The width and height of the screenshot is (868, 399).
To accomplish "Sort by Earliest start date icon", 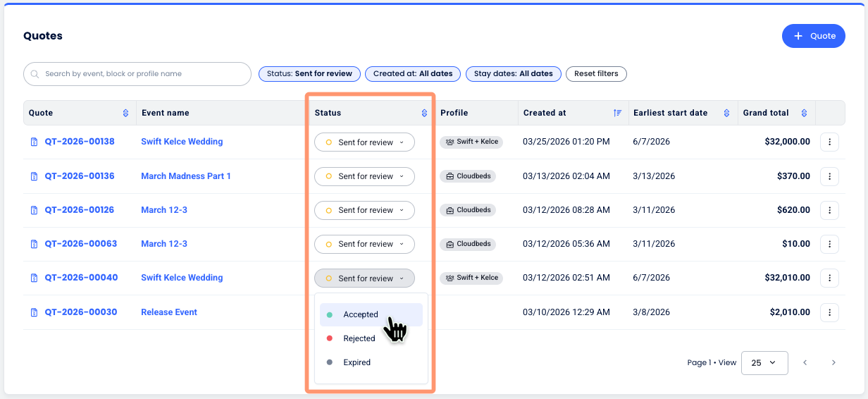I will tap(727, 113).
